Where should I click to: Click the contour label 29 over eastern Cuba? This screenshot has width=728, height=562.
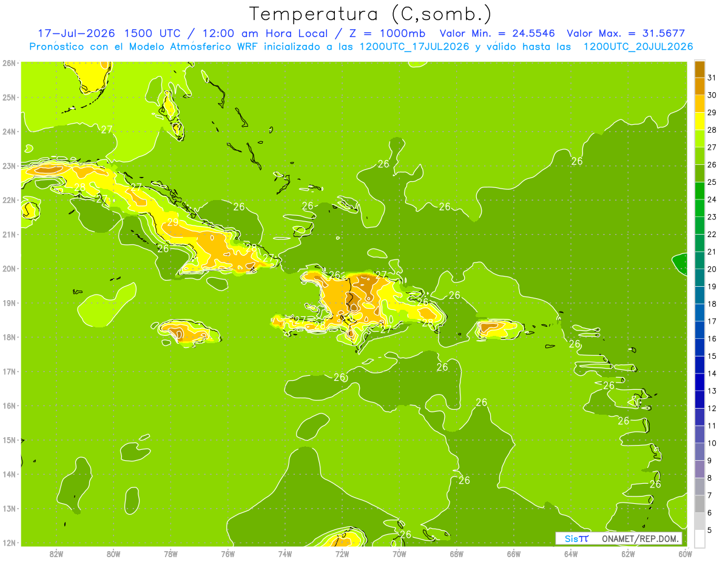173,222
